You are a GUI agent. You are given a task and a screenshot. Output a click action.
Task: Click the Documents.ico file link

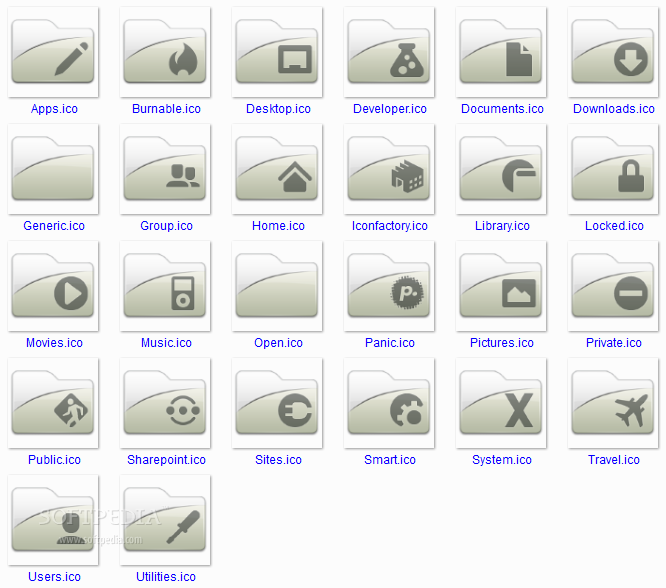(x=502, y=109)
